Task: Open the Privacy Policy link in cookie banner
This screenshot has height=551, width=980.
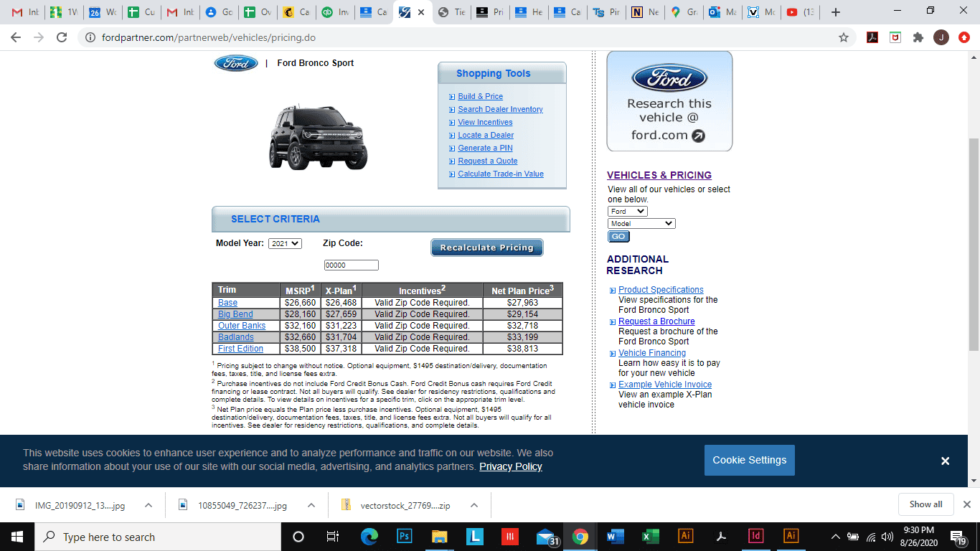Action: (x=511, y=466)
